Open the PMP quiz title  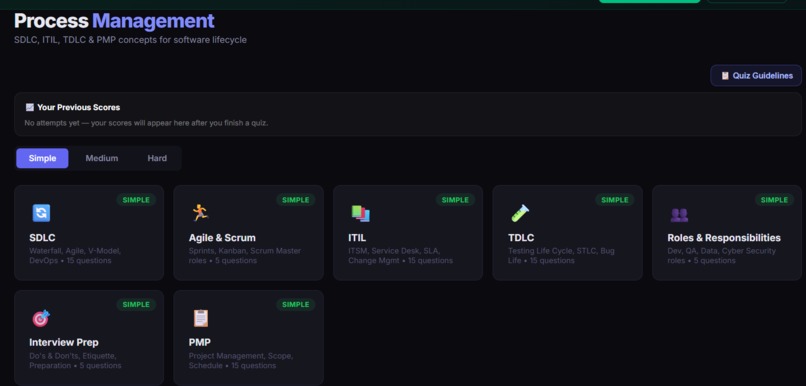[199, 342]
